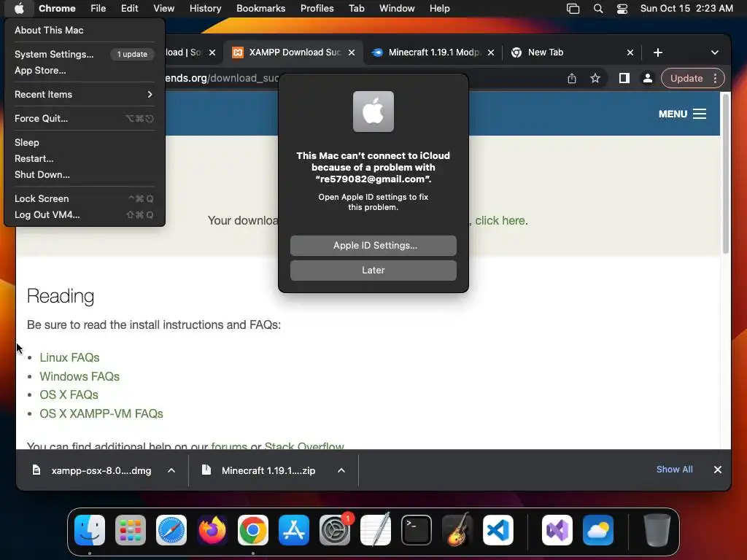The image size is (747, 560).
Task: Click Show All downloads
Action: 675,470
